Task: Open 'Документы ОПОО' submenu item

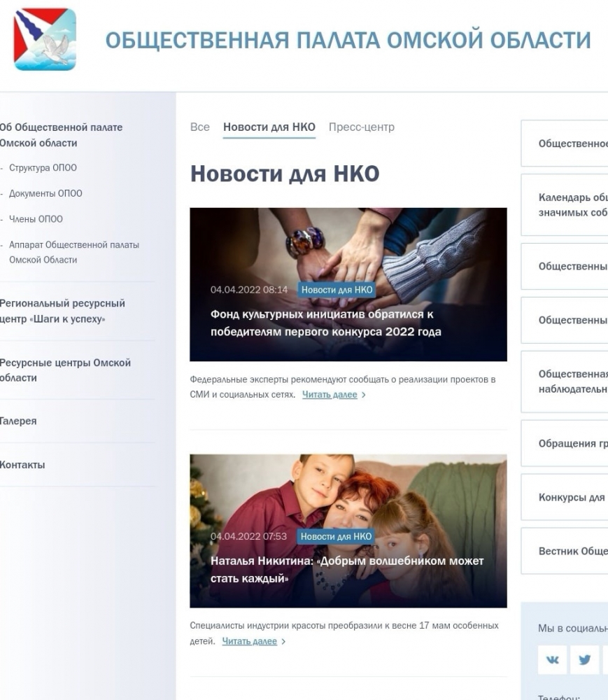Action: point(45,193)
